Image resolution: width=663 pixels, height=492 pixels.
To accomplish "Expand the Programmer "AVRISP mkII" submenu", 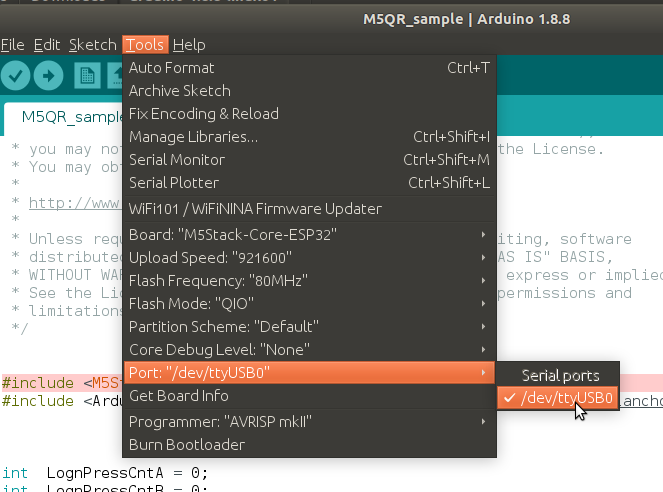I will pos(309,422).
